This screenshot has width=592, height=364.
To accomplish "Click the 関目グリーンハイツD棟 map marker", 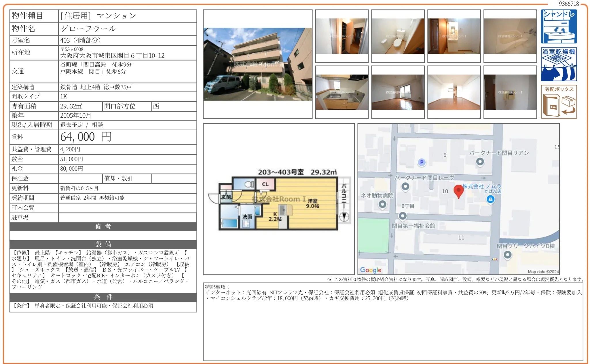I will pos(507,255).
